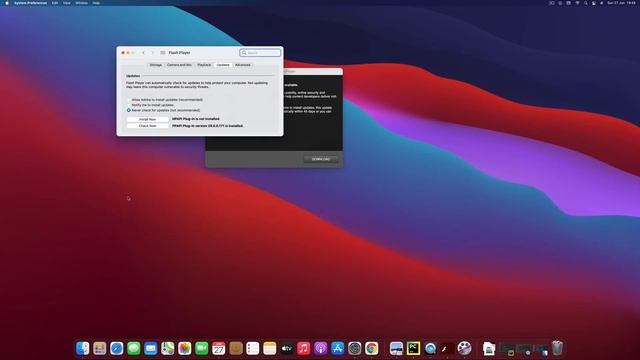640x360 pixels.
Task: Open QuickTime Player in dock
Action: point(430,348)
